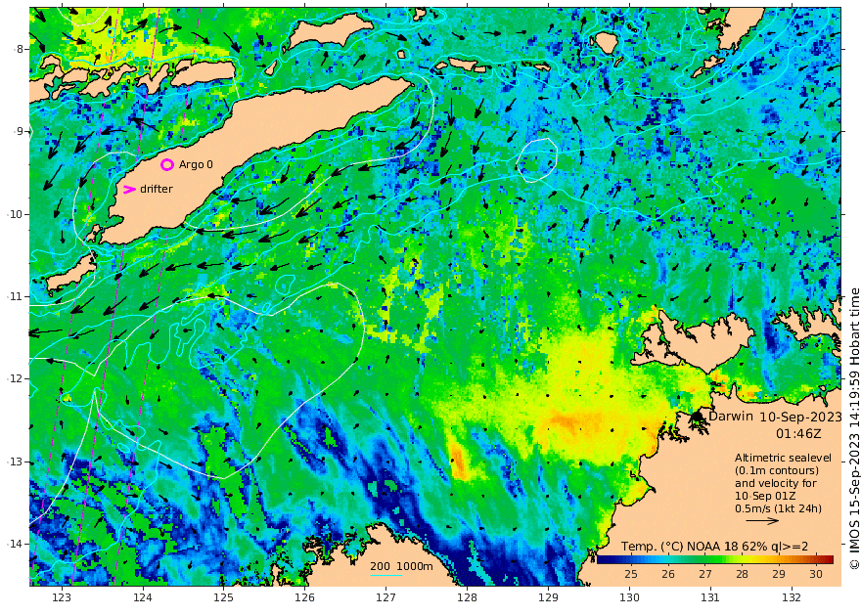Click the '10-Sep-2023' date text

click(800, 417)
